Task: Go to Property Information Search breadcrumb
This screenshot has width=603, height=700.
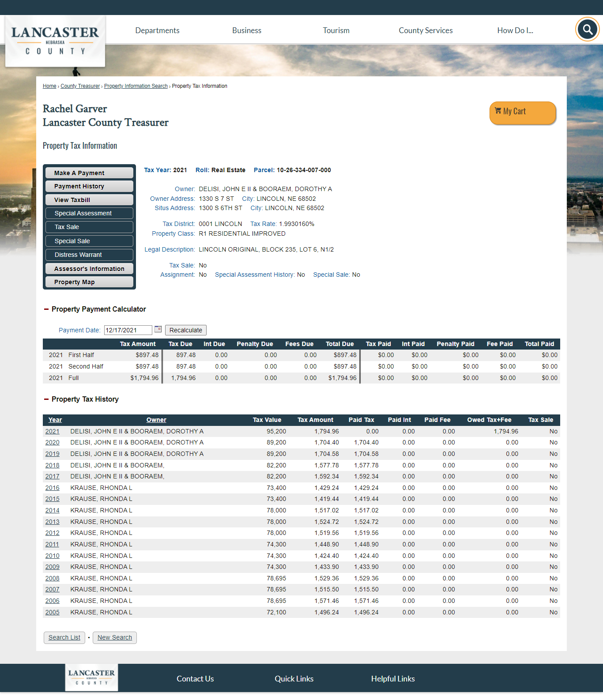Action: [x=136, y=86]
